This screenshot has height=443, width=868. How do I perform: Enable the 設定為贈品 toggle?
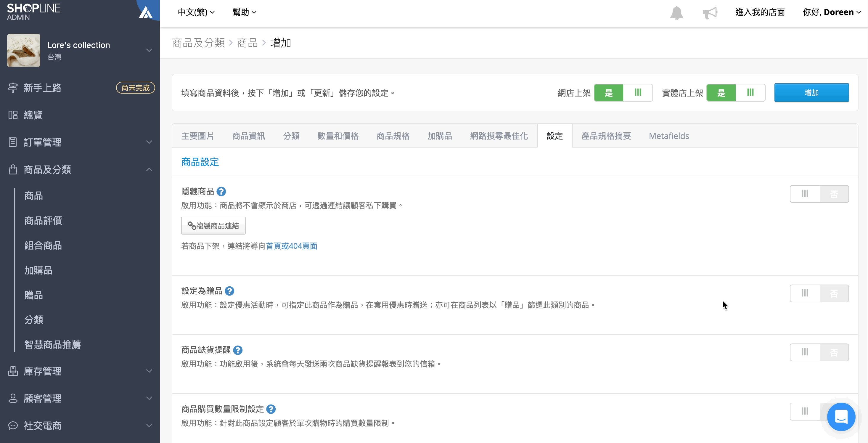point(819,293)
